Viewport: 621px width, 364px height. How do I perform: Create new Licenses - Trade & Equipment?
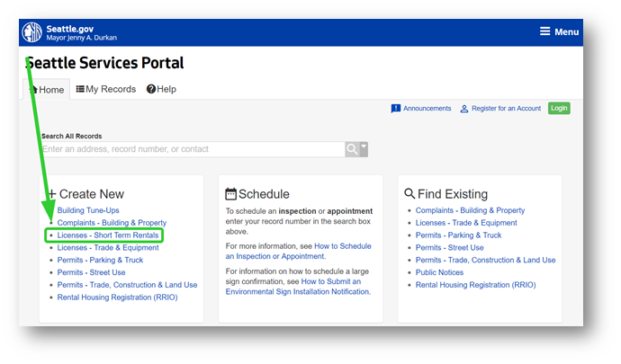tap(108, 248)
